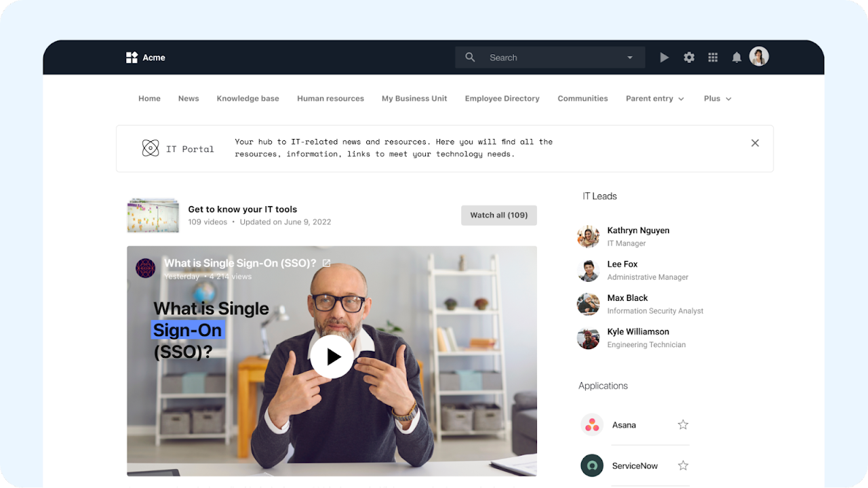Viewport: 868px width, 488px height.
Task: Open the settings gear icon
Action: point(689,58)
